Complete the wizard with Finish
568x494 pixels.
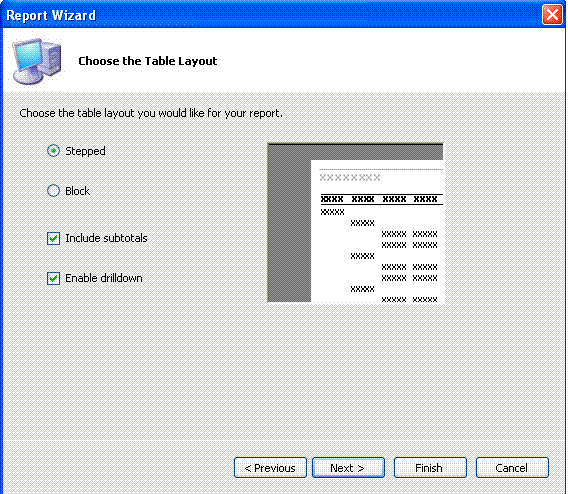(430, 468)
